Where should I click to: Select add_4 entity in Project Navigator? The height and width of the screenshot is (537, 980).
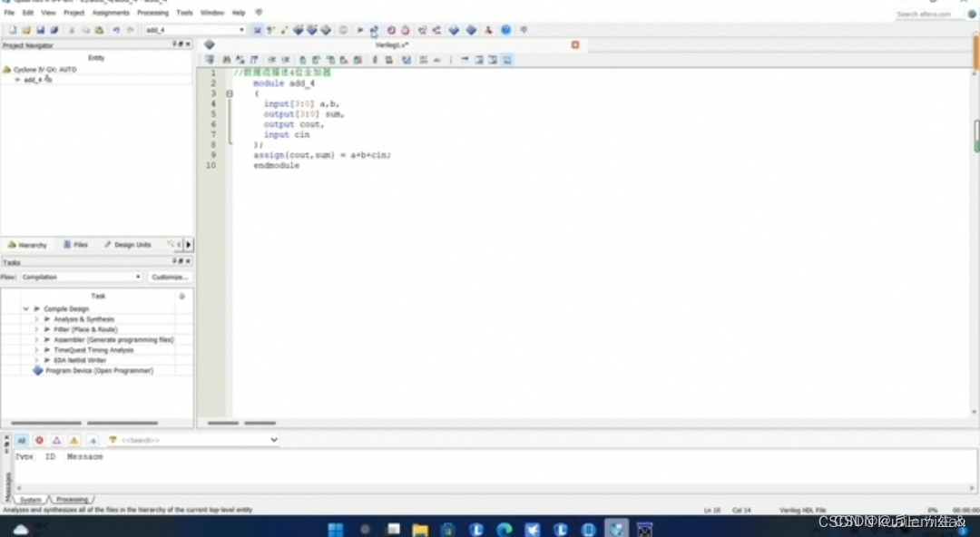(x=33, y=80)
